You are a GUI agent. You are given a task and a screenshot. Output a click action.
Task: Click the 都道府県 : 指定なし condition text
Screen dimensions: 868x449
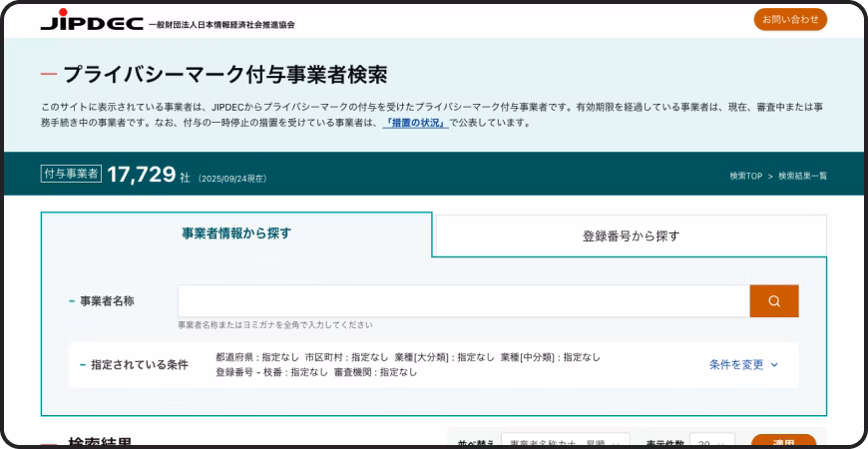point(257,357)
